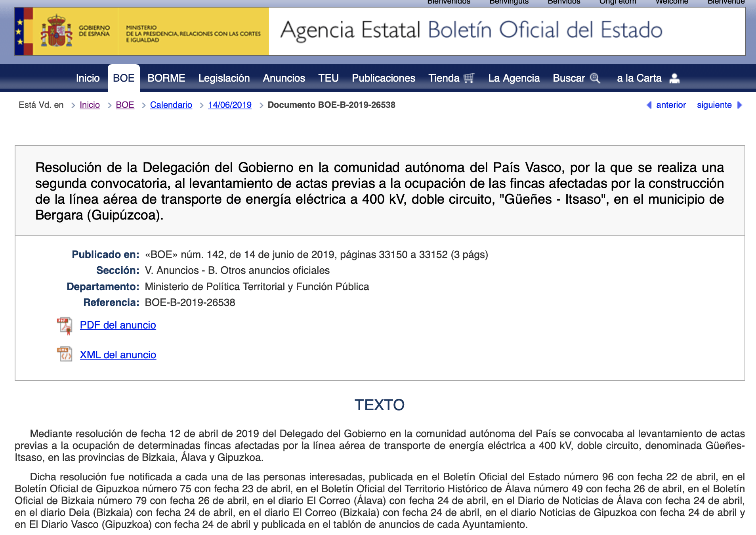
Task: Click the Bienvenue language link at top
Action: coord(726,2)
